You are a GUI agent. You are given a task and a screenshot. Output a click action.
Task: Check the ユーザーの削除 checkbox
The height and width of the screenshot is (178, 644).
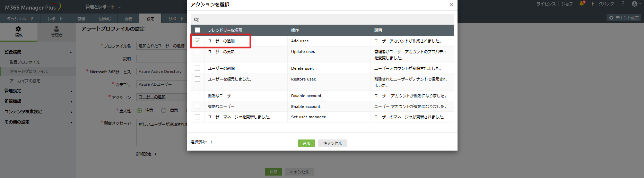click(x=197, y=68)
